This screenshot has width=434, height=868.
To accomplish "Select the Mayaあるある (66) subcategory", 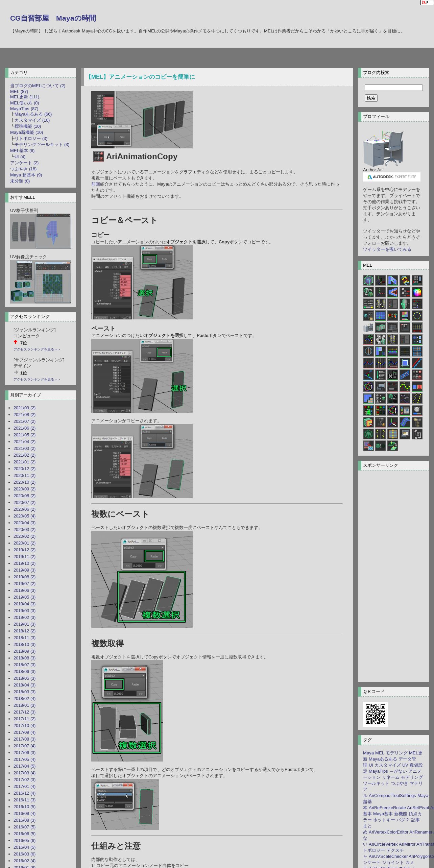I will tap(33, 114).
